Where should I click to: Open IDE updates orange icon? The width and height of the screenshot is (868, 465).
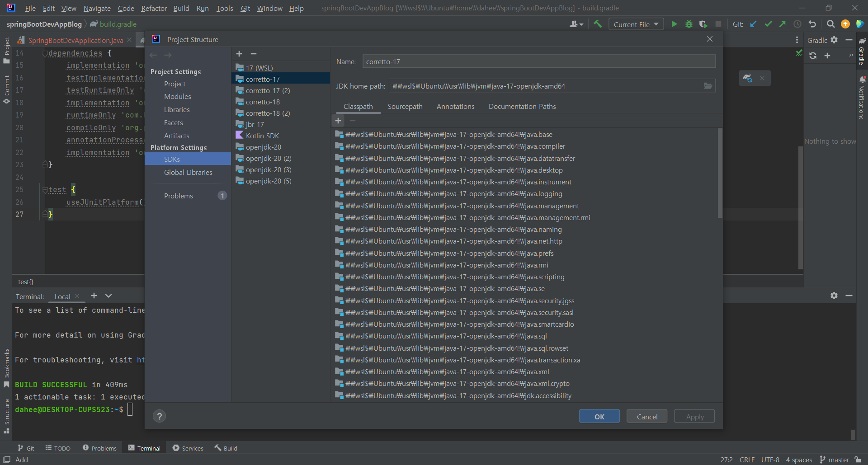(x=845, y=24)
